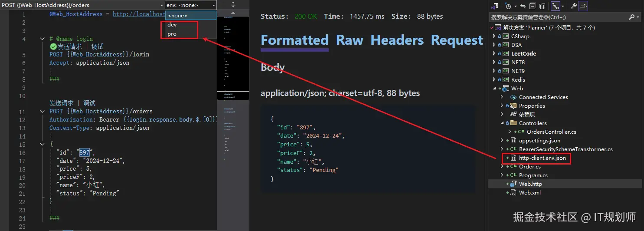Switch between solutions and folder views icon
644x231 pixels.
click(494, 6)
